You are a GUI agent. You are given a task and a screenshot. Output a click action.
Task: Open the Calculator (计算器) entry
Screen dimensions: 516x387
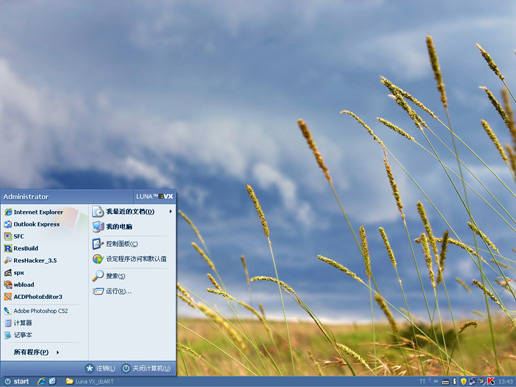(18, 323)
